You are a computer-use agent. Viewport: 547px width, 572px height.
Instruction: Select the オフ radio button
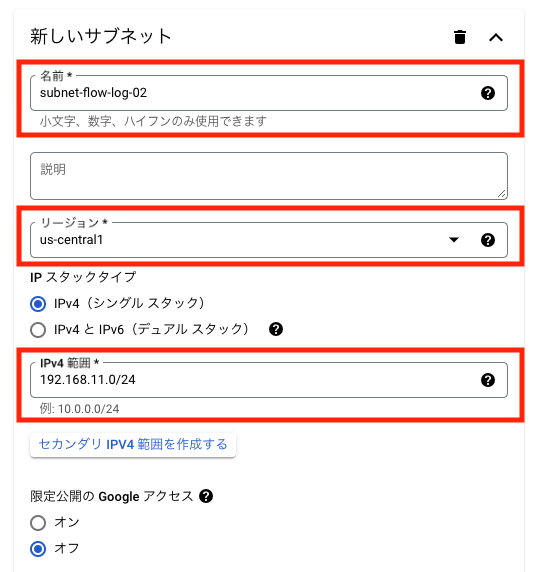coord(38,549)
